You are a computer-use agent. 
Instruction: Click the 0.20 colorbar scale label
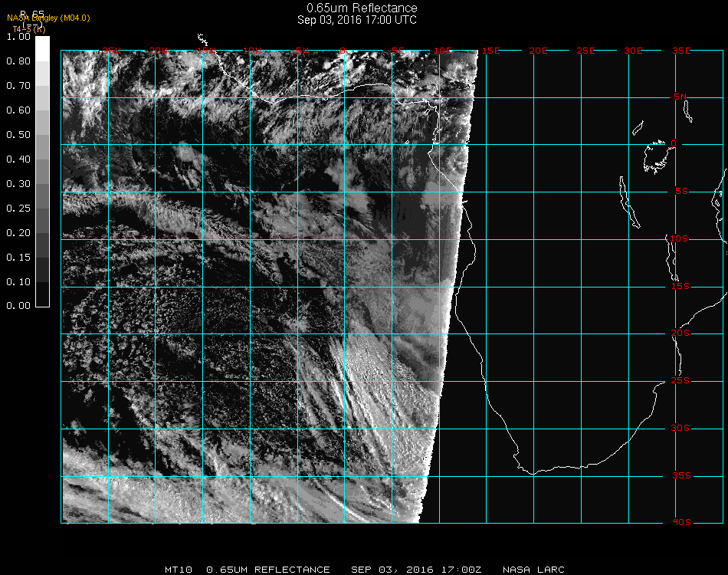coord(18,233)
